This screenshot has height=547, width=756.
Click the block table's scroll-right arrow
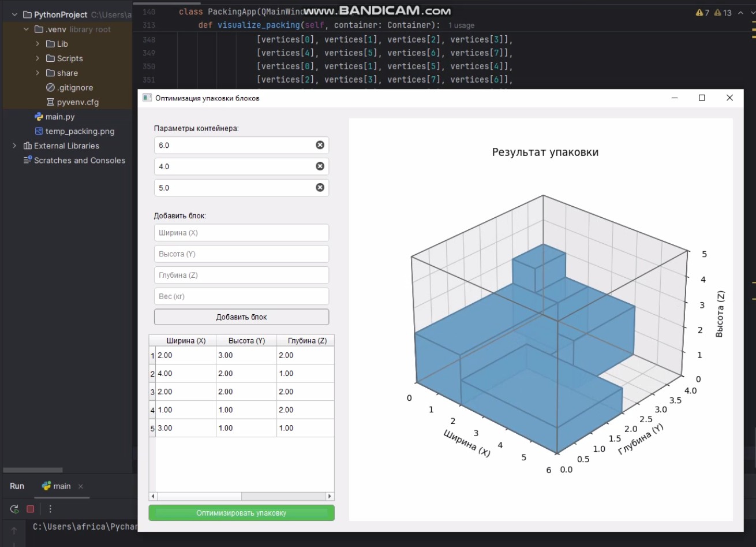point(330,496)
